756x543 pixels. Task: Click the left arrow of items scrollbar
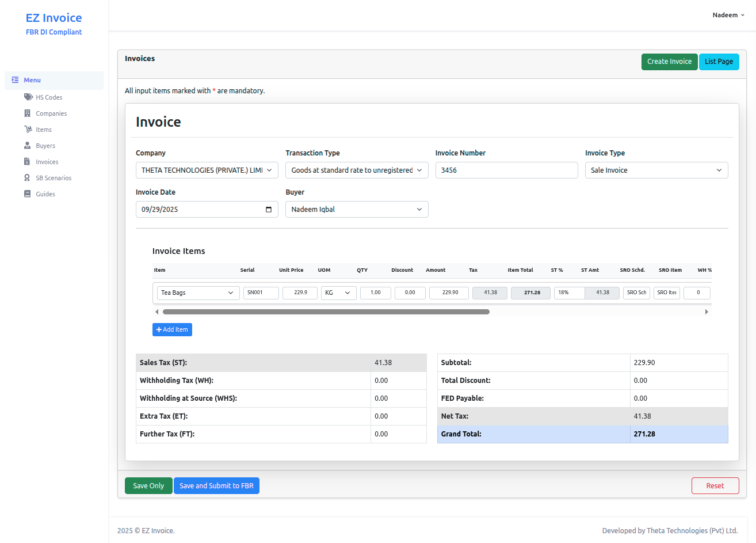(156, 312)
